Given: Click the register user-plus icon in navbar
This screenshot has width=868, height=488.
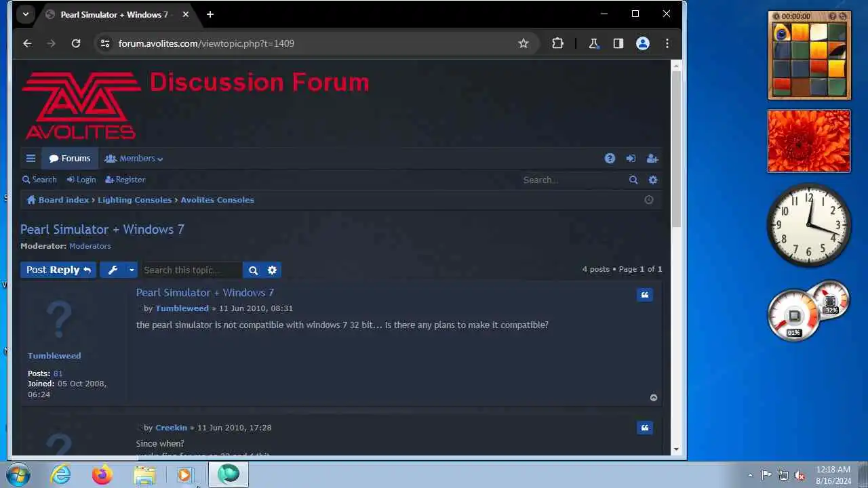Looking at the screenshot, I should 652,159.
